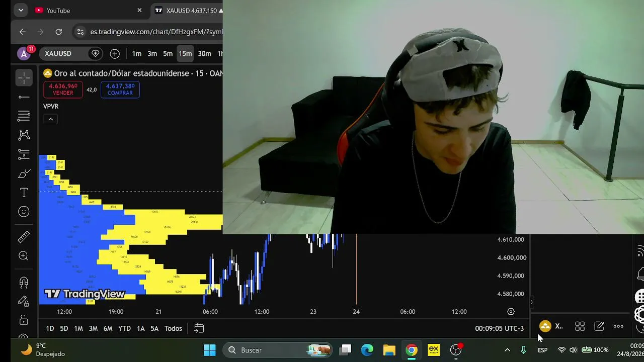Show hidden system tray icons
This screenshot has width=644, height=362.
click(x=507, y=350)
